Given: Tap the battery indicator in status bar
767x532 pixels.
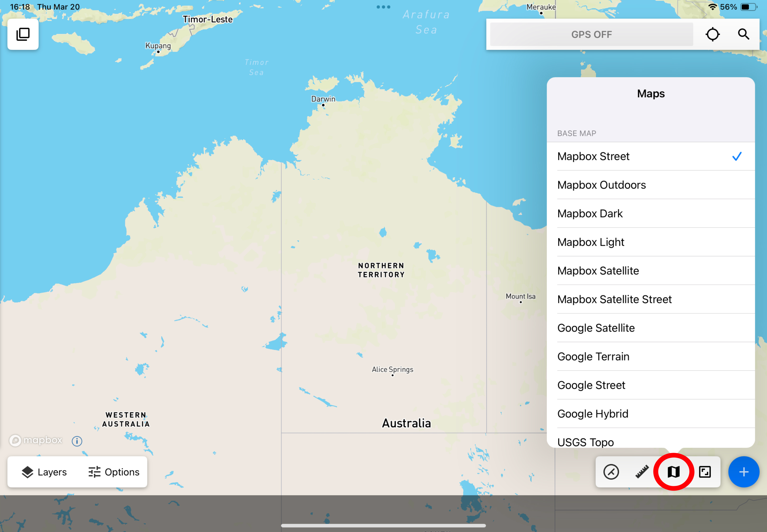Looking at the screenshot, I should point(749,7).
